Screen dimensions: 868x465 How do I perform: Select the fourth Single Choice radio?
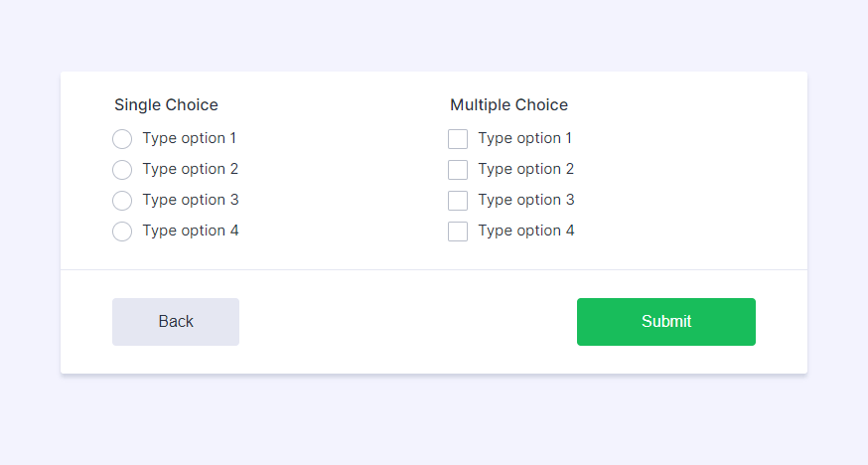tap(122, 232)
